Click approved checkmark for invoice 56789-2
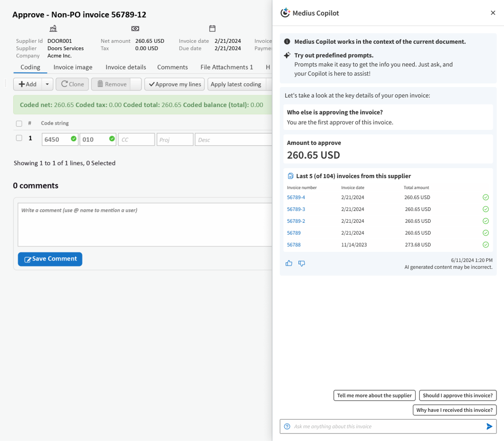The image size is (504, 441). [x=486, y=221]
